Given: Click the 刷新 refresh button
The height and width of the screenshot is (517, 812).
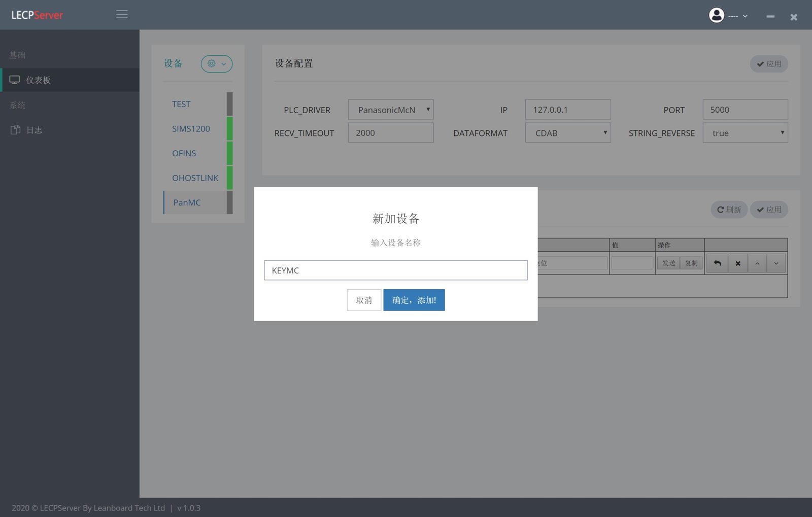Looking at the screenshot, I should tap(729, 210).
